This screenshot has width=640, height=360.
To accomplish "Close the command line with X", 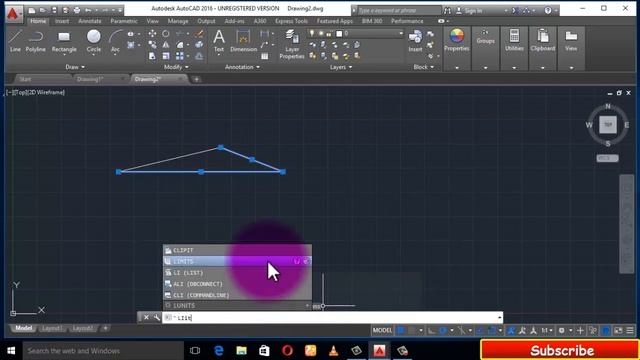I will coord(146,317).
